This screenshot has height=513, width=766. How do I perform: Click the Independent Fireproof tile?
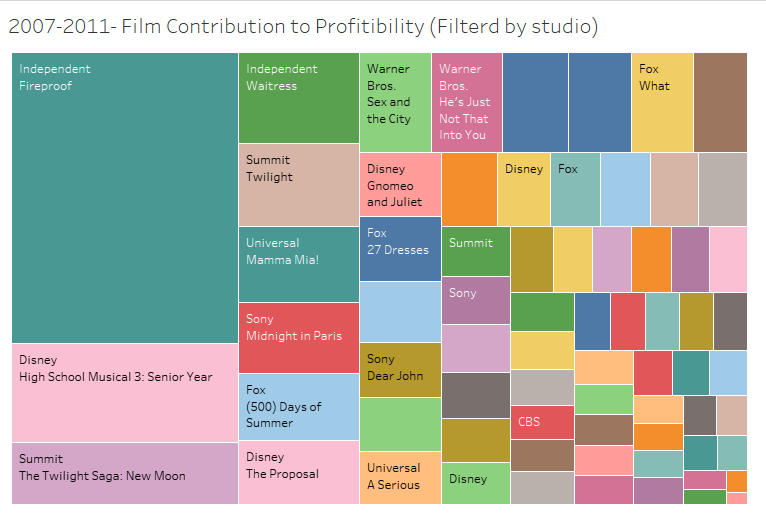(x=124, y=198)
